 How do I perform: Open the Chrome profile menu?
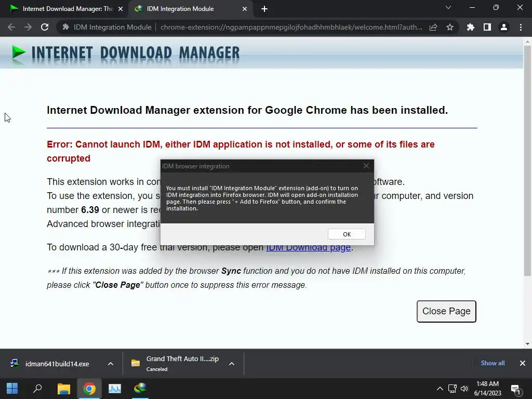click(x=504, y=27)
